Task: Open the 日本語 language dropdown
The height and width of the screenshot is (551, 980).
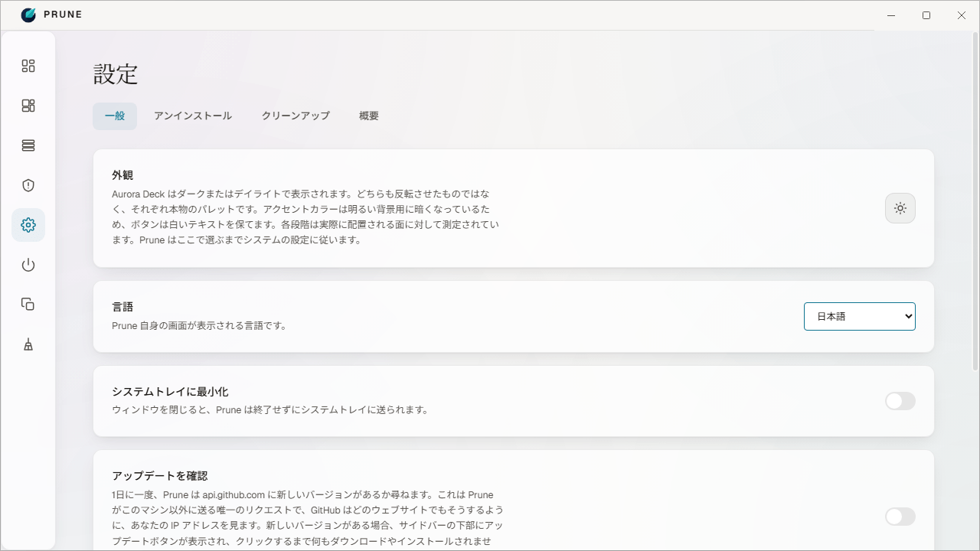Action: [x=860, y=316]
